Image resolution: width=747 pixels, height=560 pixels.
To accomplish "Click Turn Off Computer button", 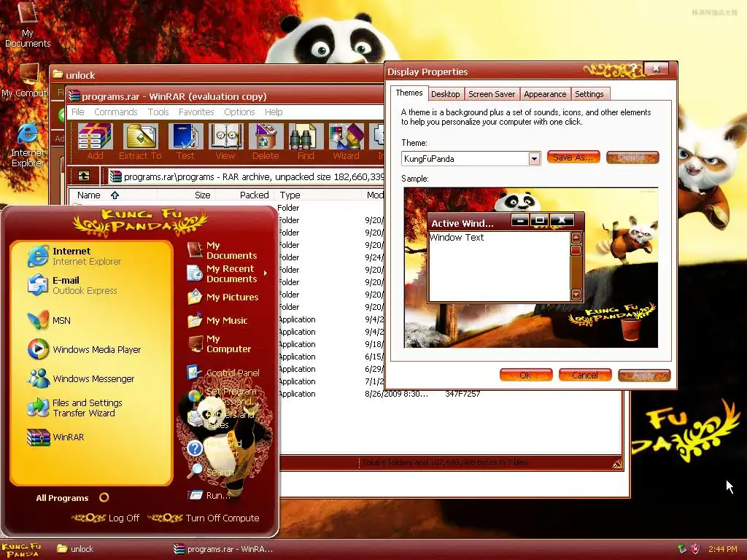I will click(204, 518).
